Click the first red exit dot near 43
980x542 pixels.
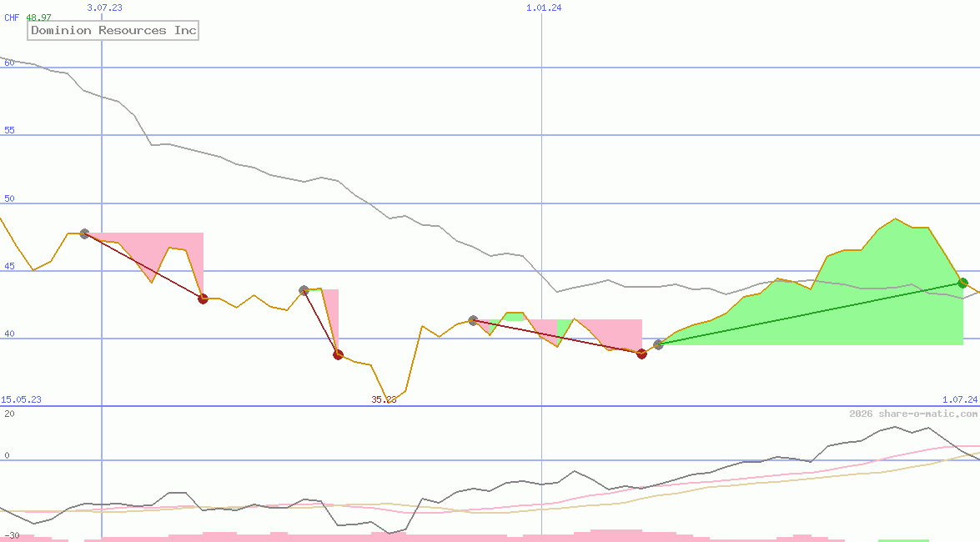point(204,299)
